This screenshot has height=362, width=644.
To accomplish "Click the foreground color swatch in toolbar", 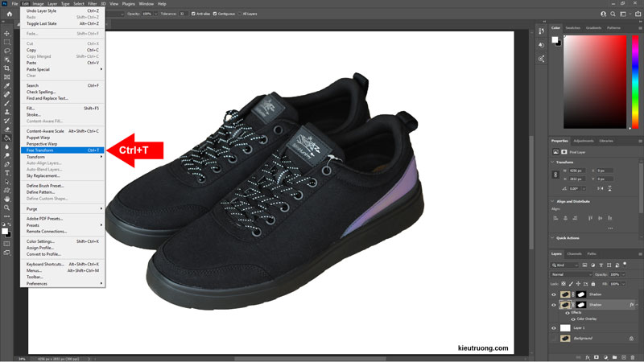I will pos(5,232).
